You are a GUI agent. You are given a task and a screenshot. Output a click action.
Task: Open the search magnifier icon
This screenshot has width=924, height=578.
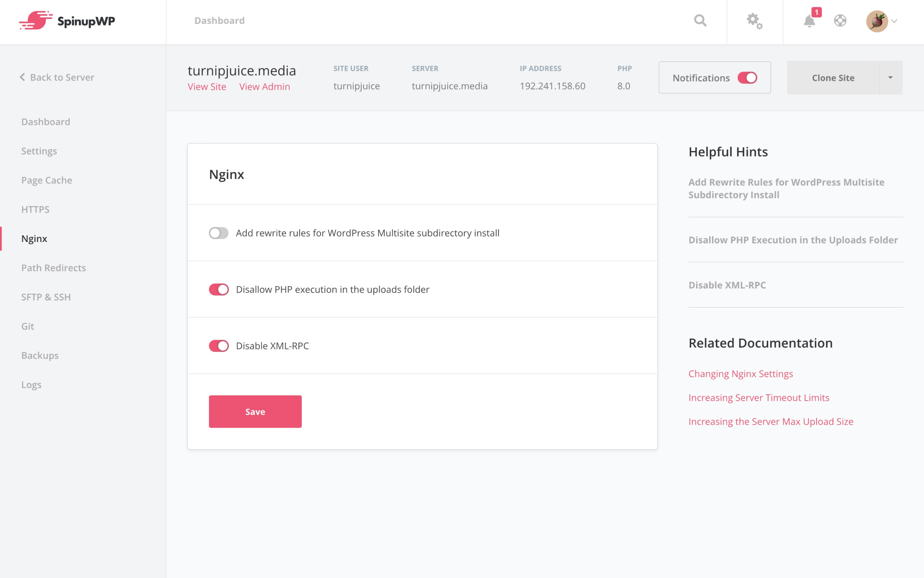(x=700, y=20)
